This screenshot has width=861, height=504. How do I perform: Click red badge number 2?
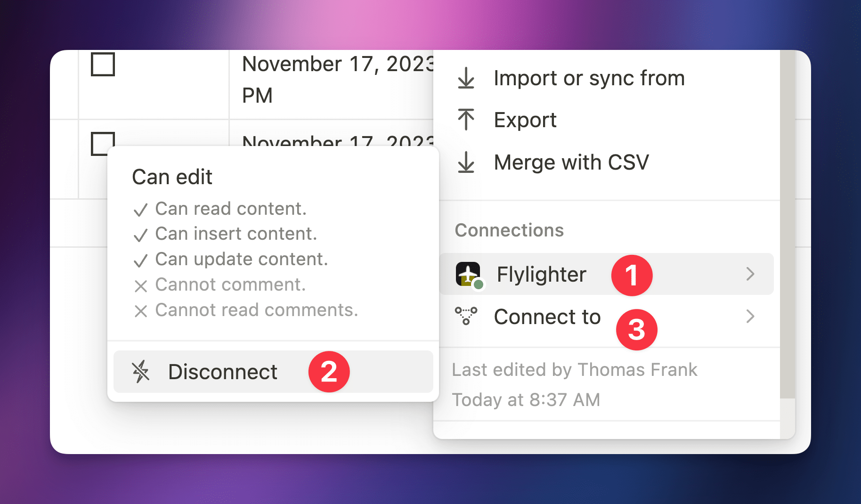click(x=329, y=372)
